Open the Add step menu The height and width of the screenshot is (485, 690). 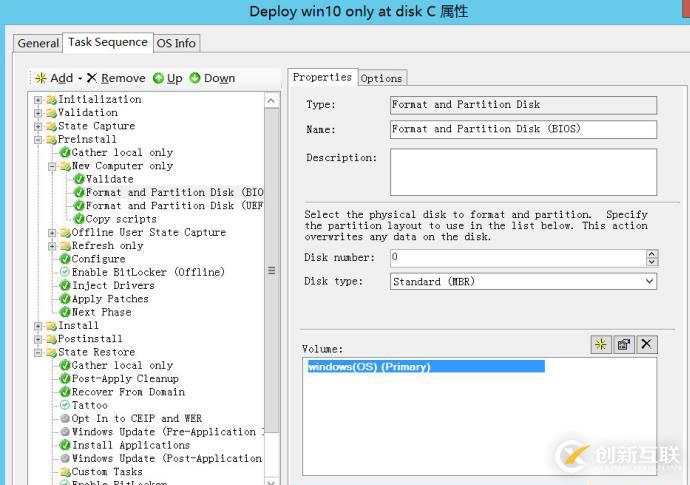coord(58,78)
